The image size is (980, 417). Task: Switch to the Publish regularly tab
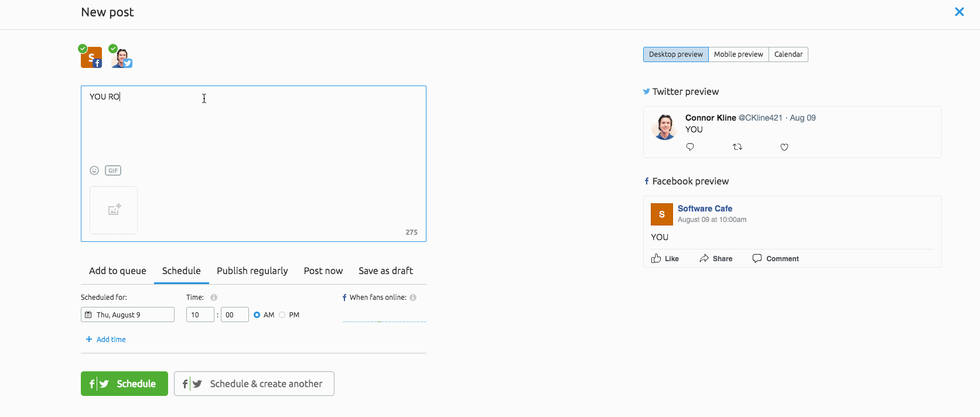coord(252,271)
